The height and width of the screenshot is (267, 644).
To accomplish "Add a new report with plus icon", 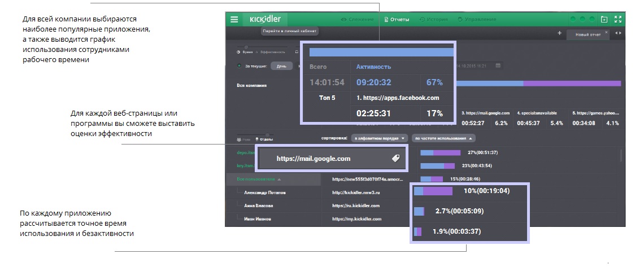I will 559,33.
